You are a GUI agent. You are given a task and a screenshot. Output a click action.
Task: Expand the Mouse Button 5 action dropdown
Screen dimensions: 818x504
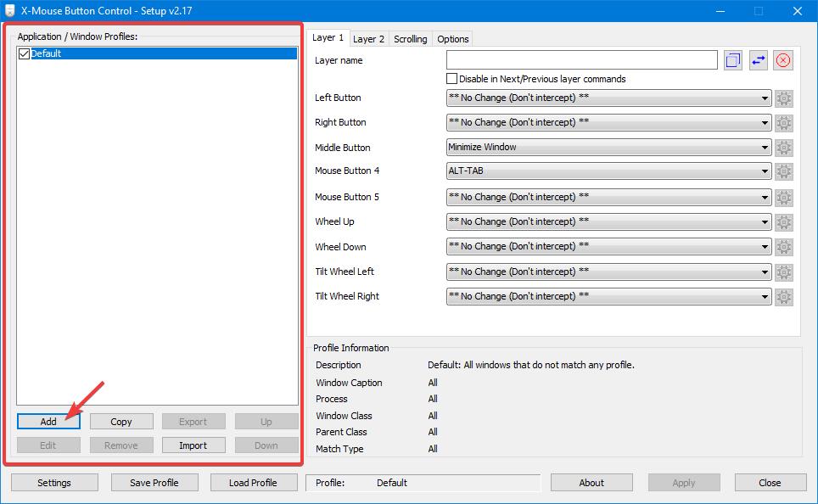[608, 197]
